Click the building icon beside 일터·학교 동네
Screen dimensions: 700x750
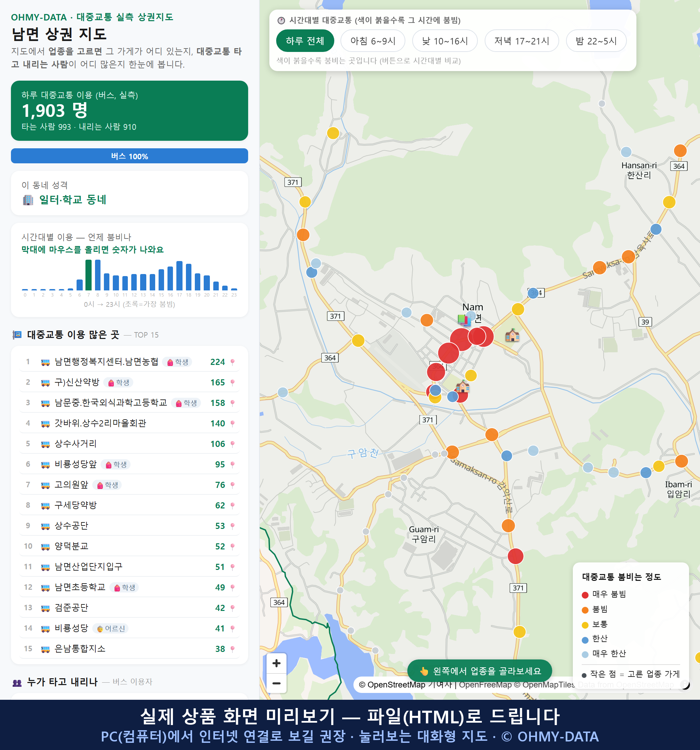point(28,200)
